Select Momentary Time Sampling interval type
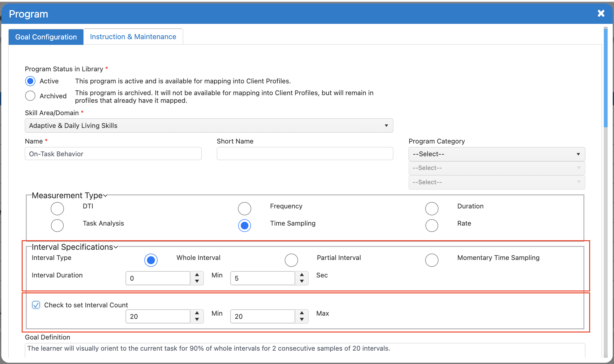The image size is (614, 364). point(432,260)
